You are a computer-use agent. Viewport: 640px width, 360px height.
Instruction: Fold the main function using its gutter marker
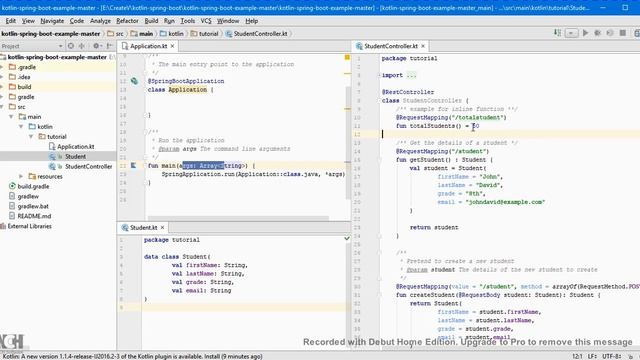[x=145, y=166]
